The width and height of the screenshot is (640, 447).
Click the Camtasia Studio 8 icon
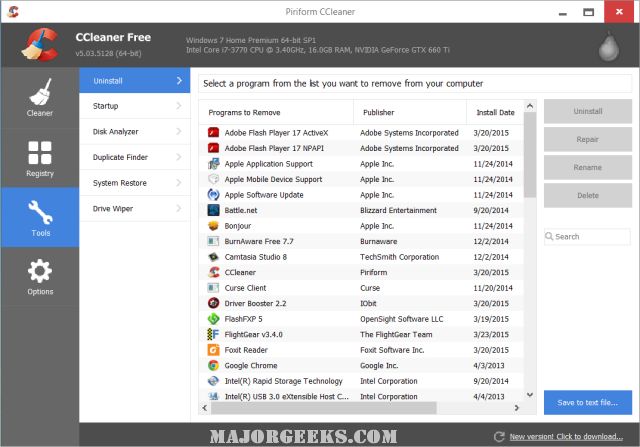pos(213,257)
